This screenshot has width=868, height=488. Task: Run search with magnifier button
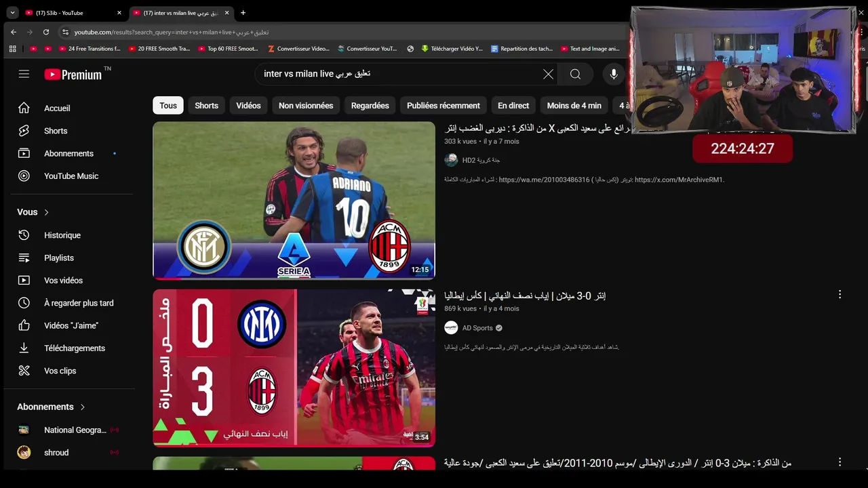pos(575,74)
